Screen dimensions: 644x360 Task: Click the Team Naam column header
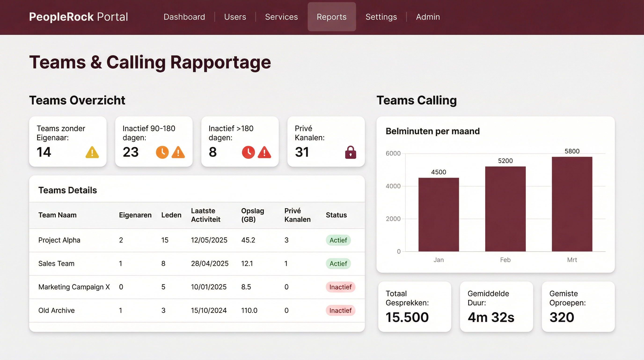click(x=58, y=215)
